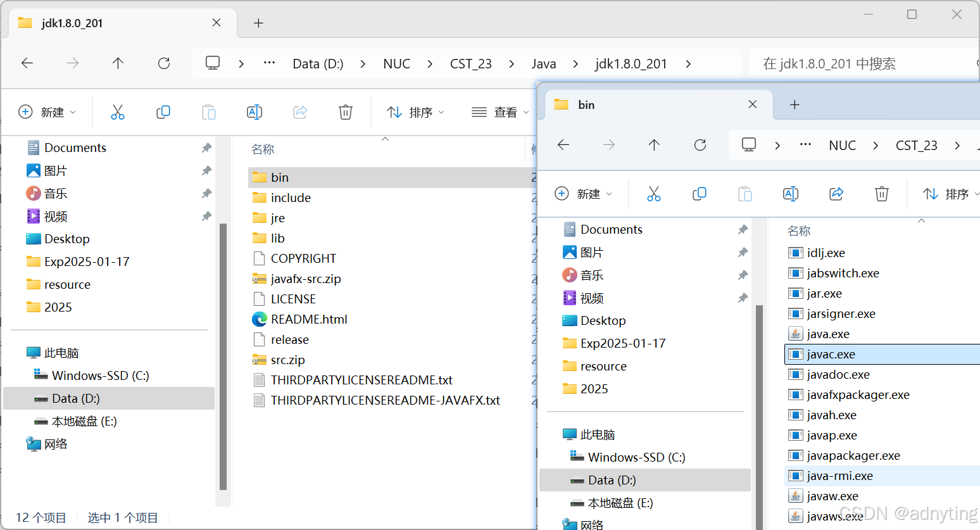This screenshot has height=530, width=980.
Task: Click 名称 column header in jdk1.8.0_201 window
Action: (263, 149)
